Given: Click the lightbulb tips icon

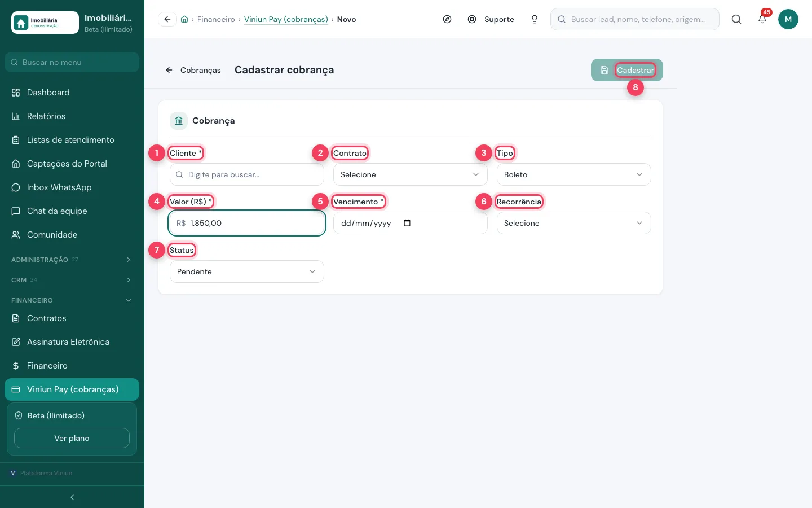Looking at the screenshot, I should [535, 19].
